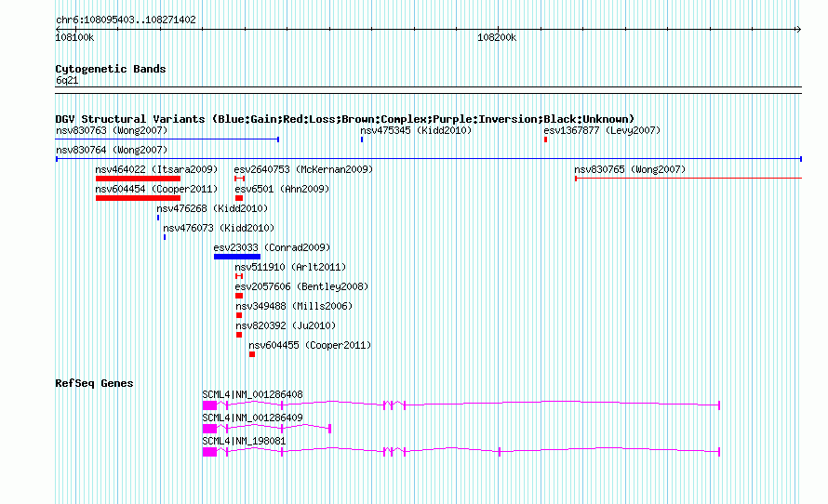828x504 pixels.
Task: Click the nsv464022 (Itsara2009) red loss bar
Action: pyautogui.click(x=138, y=179)
